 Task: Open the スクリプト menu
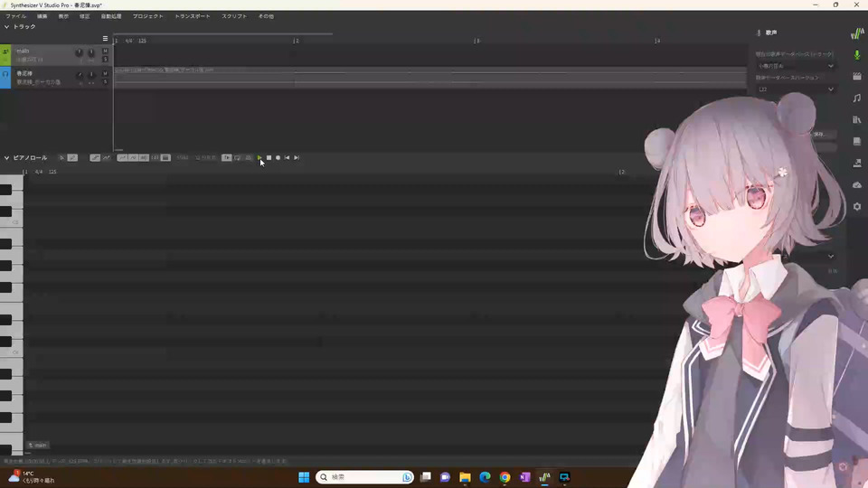pos(234,16)
